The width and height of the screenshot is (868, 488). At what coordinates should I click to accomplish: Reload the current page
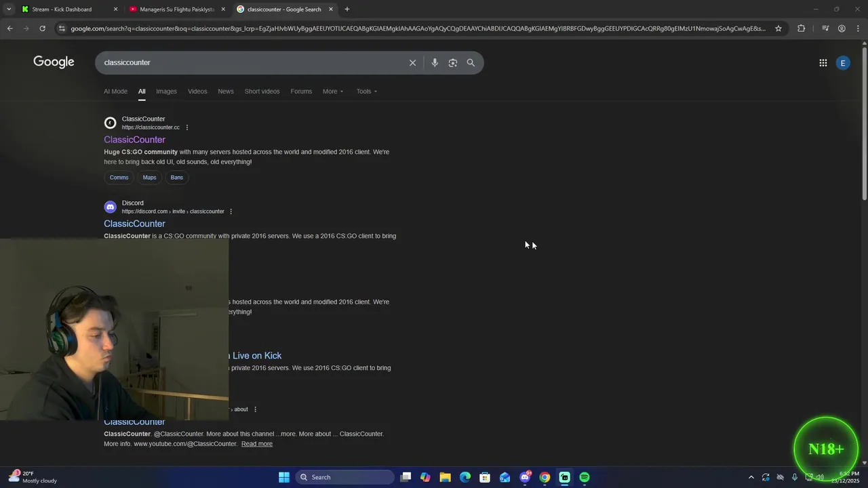42,28
